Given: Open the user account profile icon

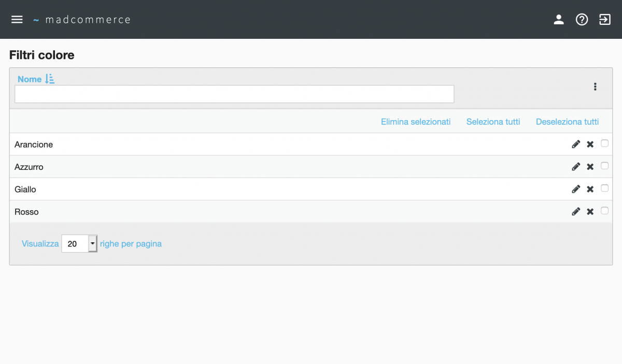Looking at the screenshot, I should (558, 20).
